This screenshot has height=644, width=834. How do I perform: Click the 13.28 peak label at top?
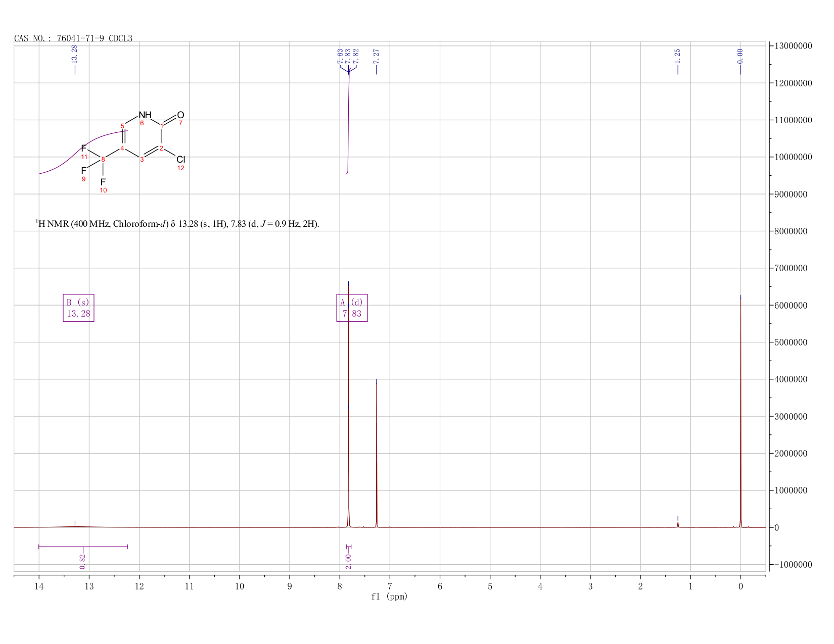pyautogui.click(x=75, y=55)
